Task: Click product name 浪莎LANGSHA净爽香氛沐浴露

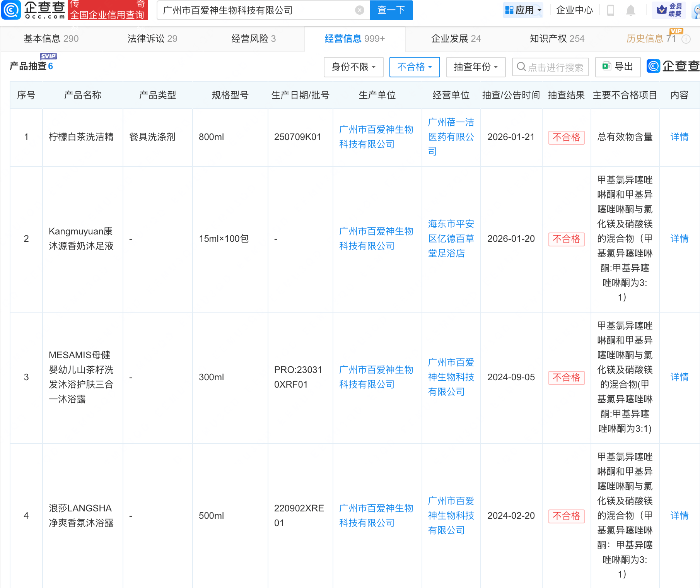Action: coord(81,516)
